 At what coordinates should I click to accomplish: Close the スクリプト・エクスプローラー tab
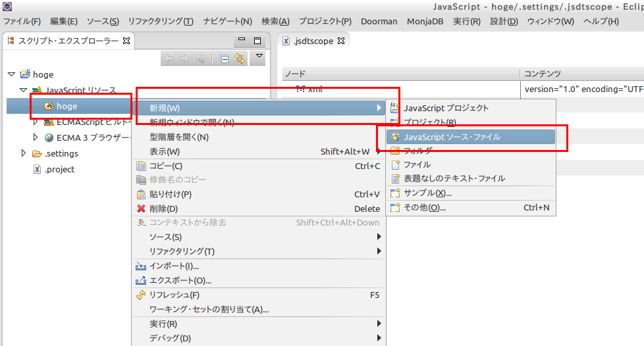click(126, 41)
